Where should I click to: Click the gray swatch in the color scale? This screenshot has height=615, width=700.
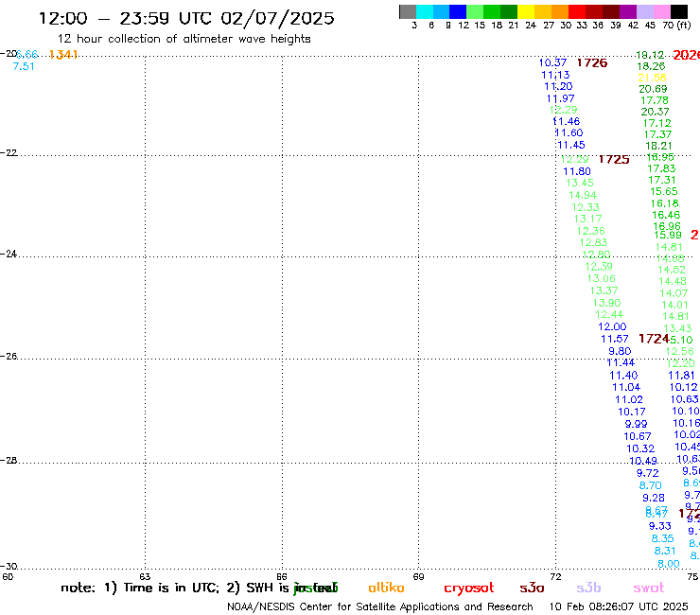click(408, 11)
